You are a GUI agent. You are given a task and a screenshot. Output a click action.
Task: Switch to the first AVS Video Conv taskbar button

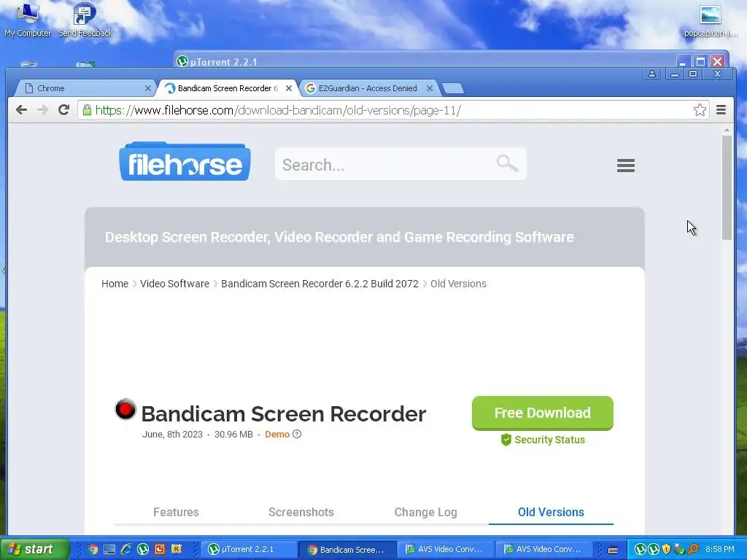(447, 549)
